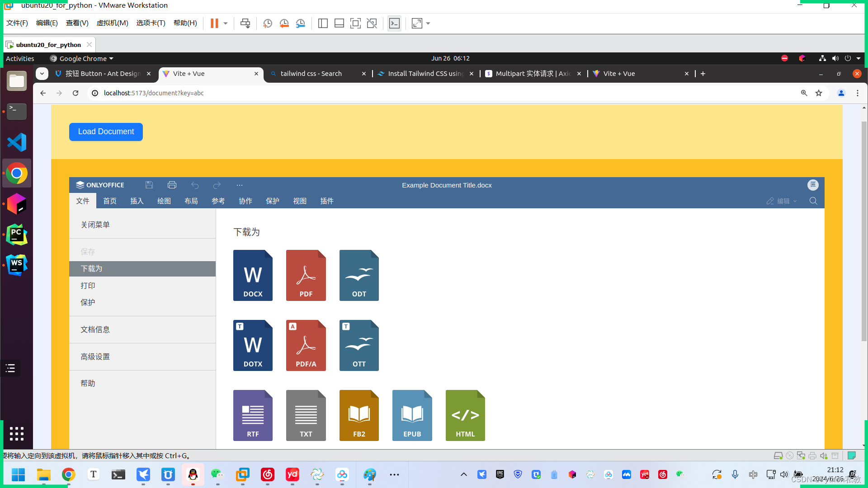Open the 文件 tab in ribbon

[x=82, y=201]
